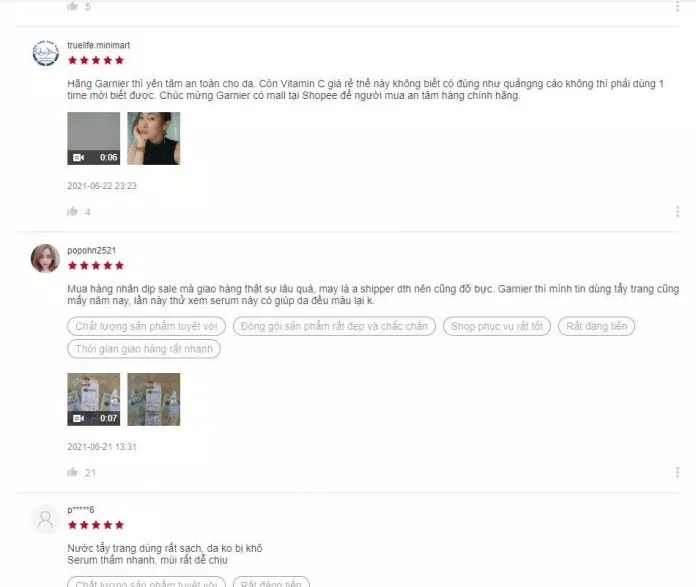Open the woman's portrait review photo
The width and height of the screenshot is (696, 587).
coord(154,139)
